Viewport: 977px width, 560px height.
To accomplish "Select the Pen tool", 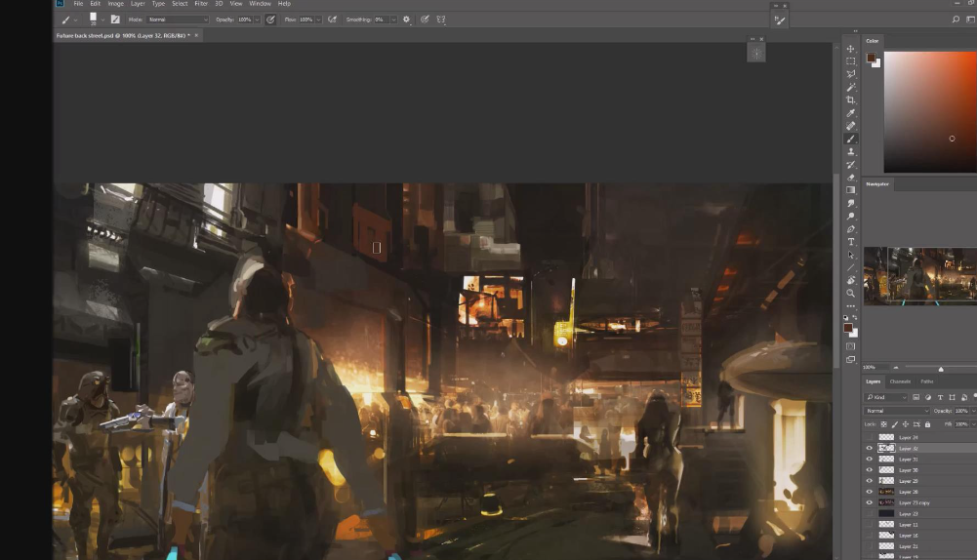I will pos(850,229).
